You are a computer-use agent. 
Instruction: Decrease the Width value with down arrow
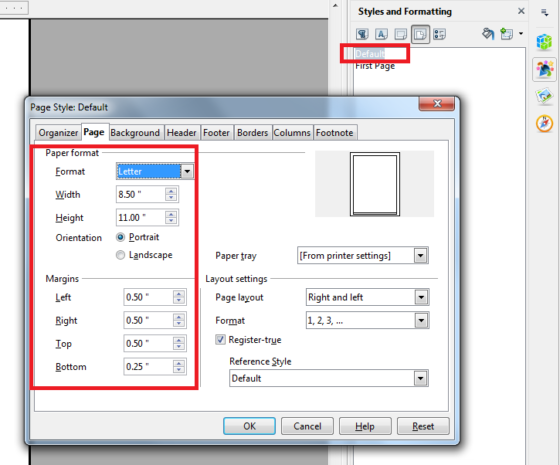tap(171, 198)
